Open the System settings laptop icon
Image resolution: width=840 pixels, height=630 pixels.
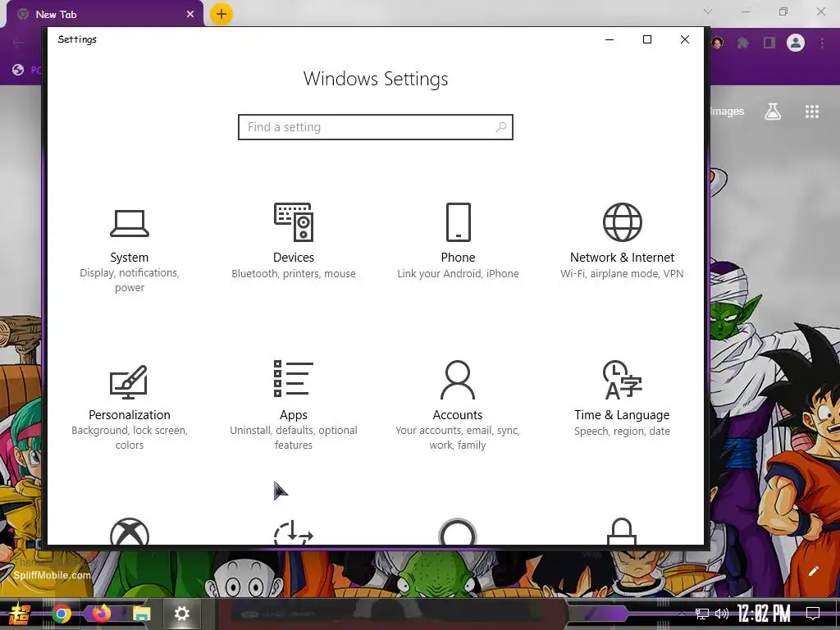[x=129, y=223]
